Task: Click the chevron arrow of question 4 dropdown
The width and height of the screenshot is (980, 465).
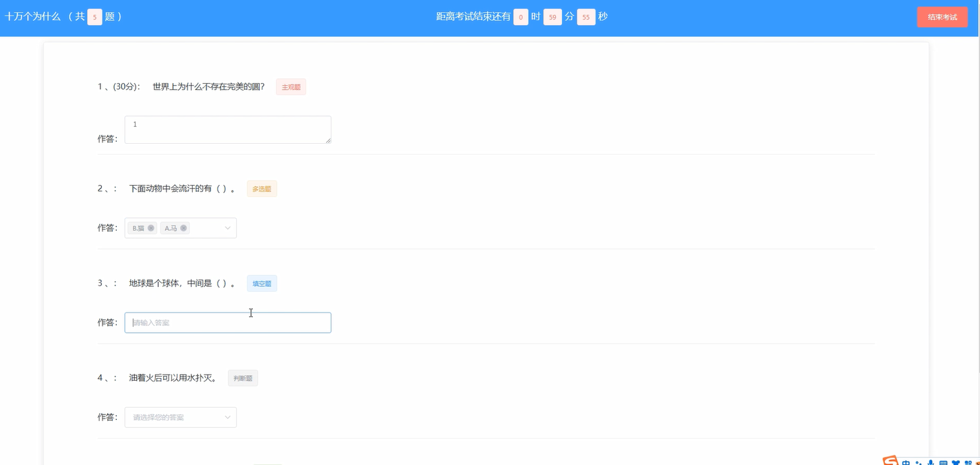Action: 227,417
